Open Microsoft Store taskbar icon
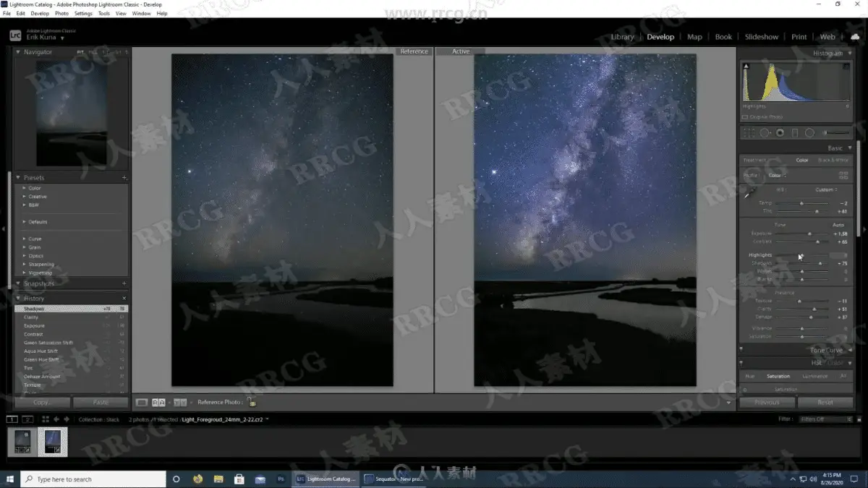868x488 pixels. click(239, 479)
